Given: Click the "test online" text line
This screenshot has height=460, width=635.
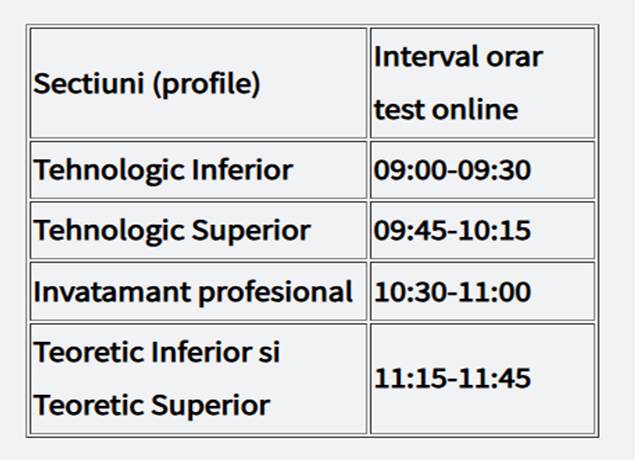Looking at the screenshot, I should point(446,110).
